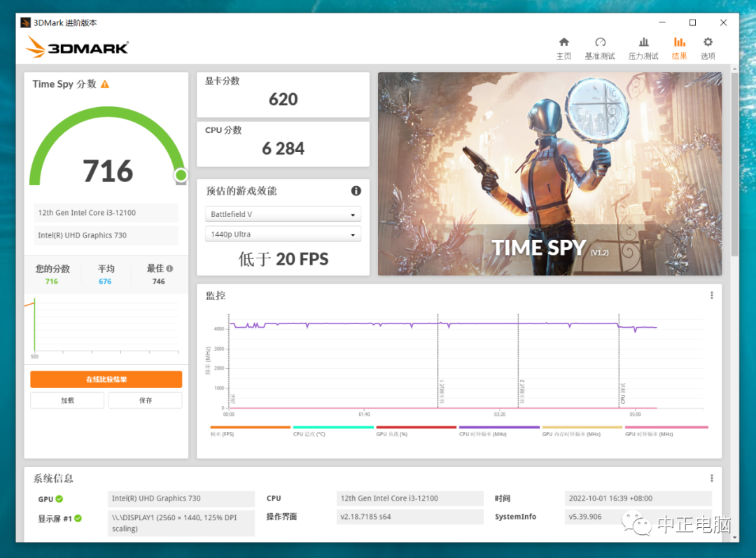Click the 平均 score value 676
This screenshot has width=756, height=558.
pos(105,281)
